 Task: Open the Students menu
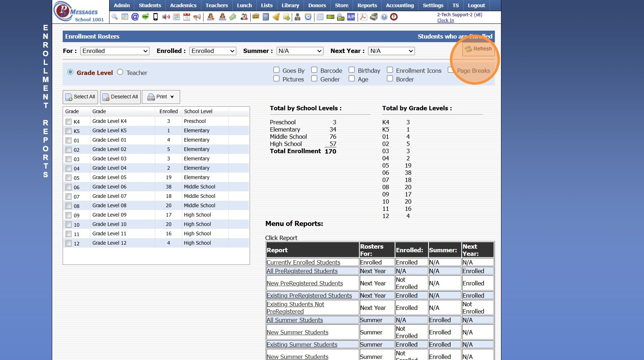150,5
